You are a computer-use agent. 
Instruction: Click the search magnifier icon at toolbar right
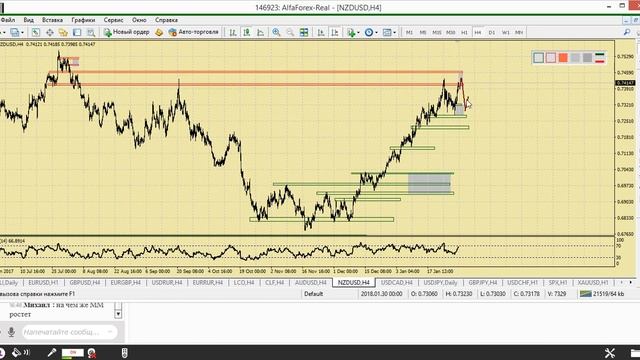coord(627,32)
